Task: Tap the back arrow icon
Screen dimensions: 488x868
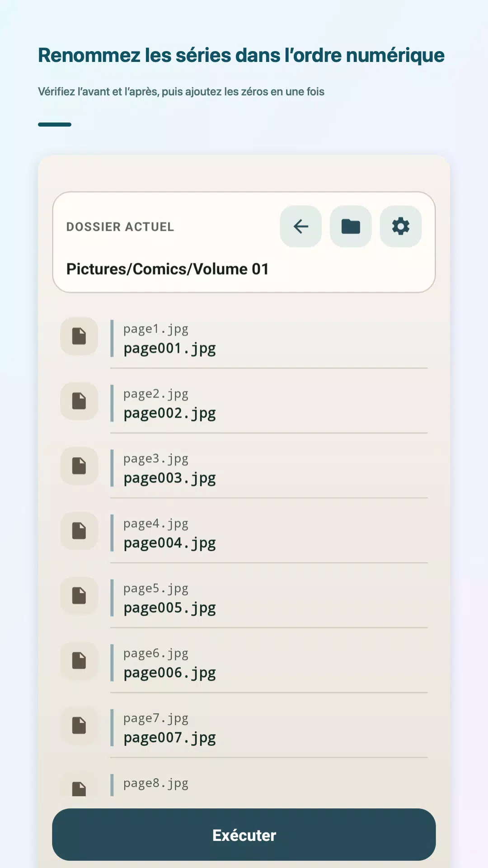Action: 301,226
